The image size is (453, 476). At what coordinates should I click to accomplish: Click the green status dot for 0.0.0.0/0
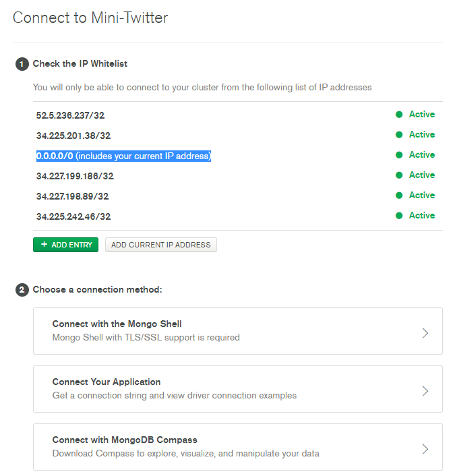[x=399, y=155]
